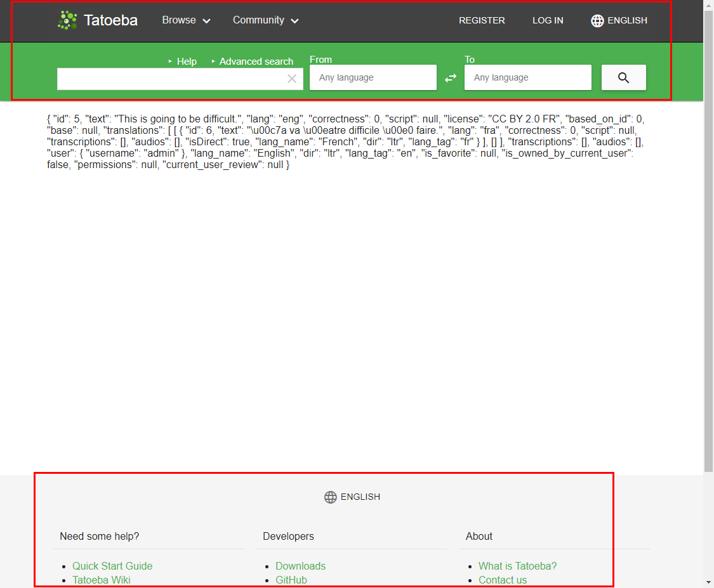Screen dimensions: 714x588
Task: Open the From 'Any language' selector
Action: 373,77
